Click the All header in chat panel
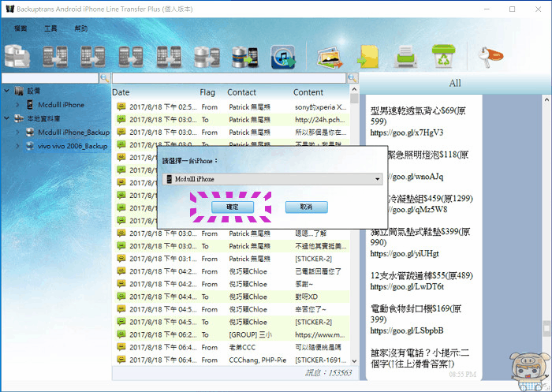552x392 pixels. point(454,83)
